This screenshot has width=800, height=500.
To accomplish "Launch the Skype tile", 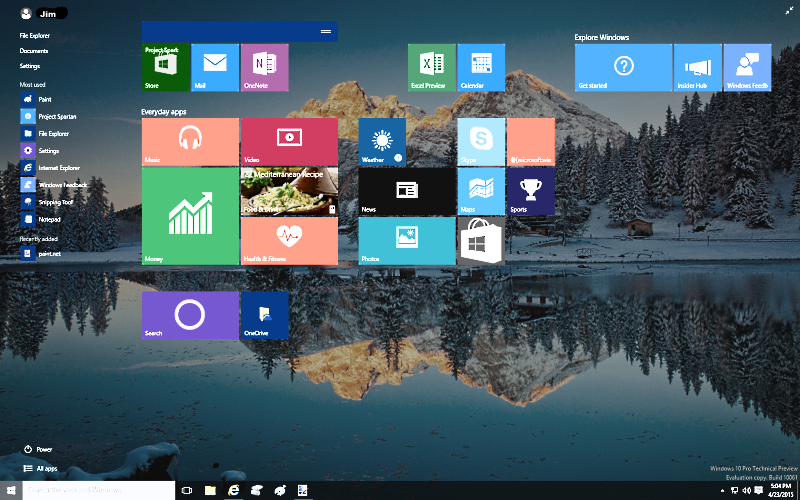I will (481, 142).
